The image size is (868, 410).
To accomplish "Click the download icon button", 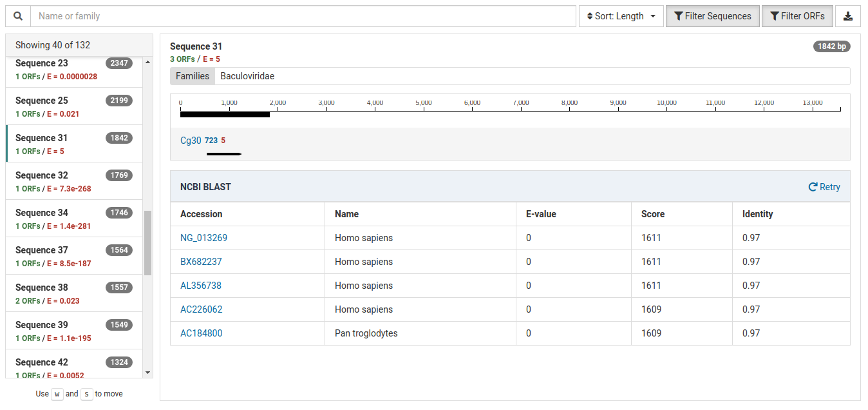I will tap(847, 16).
